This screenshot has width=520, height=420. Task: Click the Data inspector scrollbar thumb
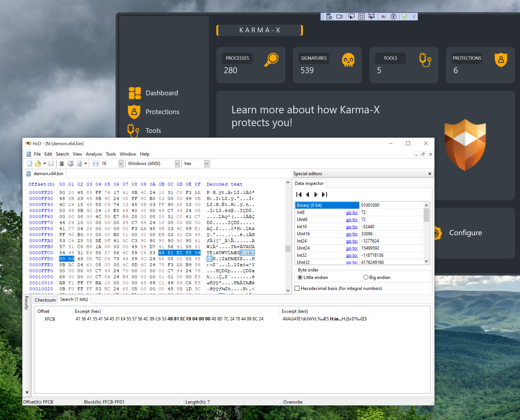426,215
